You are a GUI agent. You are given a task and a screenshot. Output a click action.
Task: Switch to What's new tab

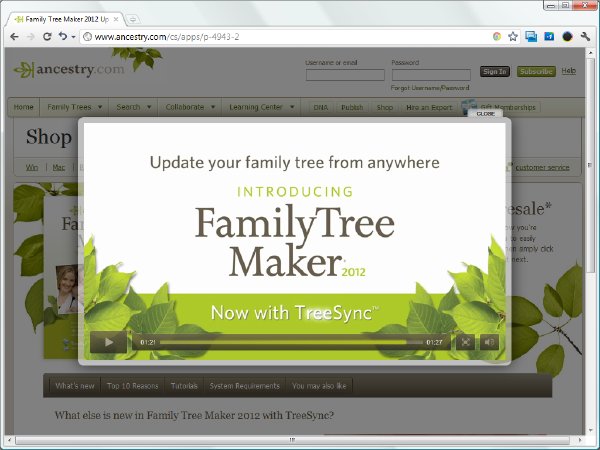75,386
